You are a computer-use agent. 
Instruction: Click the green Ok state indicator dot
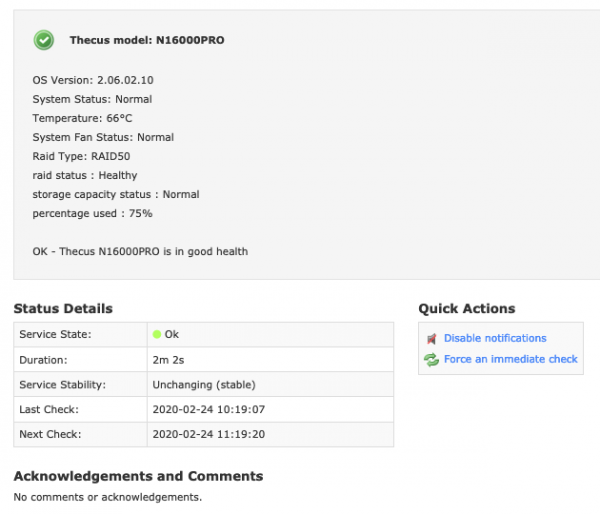[157, 334]
